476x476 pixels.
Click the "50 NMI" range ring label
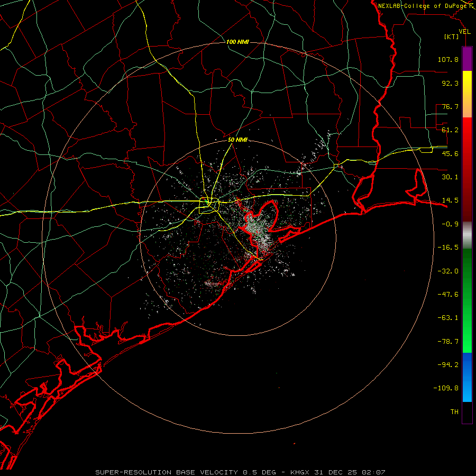coord(237,140)
